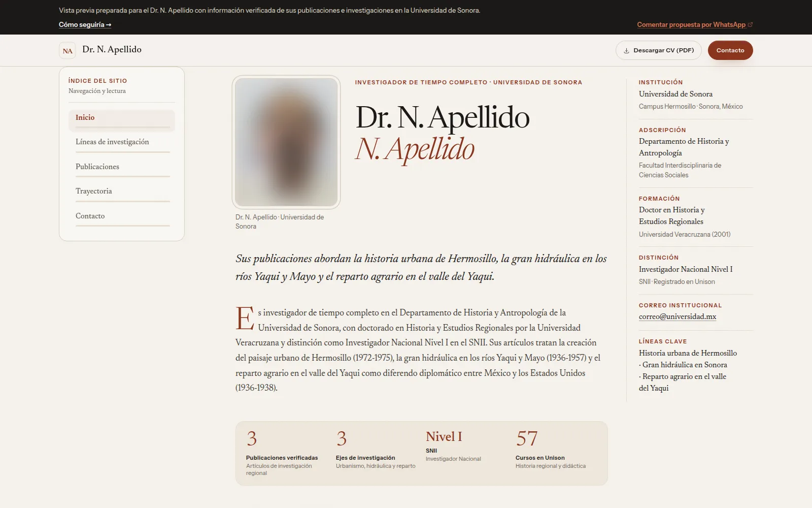Open the Cómo seguiría link
Image resolution: width=812 pixels, height=508 pixels.
pyautogui.click(x=85, y=24)
